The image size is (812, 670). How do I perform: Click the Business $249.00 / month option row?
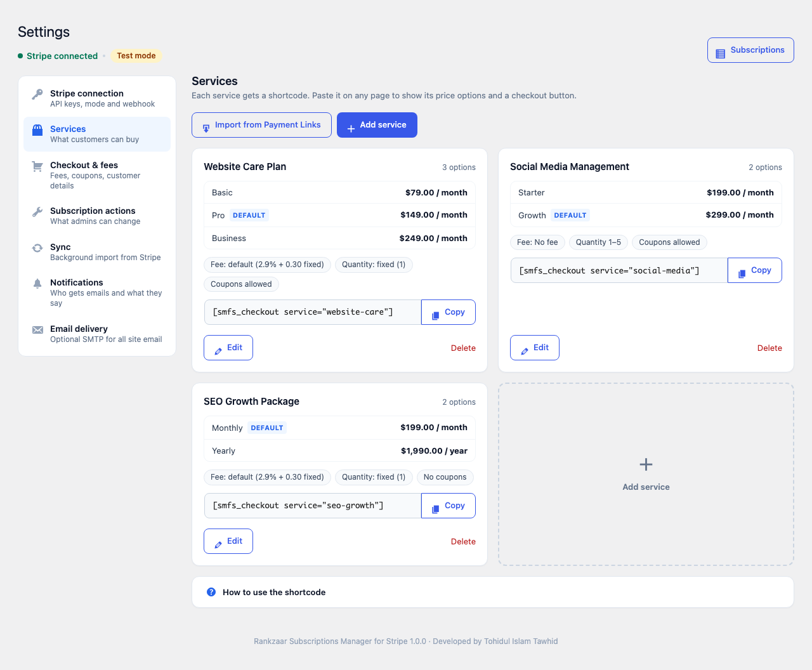coord(339,239)
